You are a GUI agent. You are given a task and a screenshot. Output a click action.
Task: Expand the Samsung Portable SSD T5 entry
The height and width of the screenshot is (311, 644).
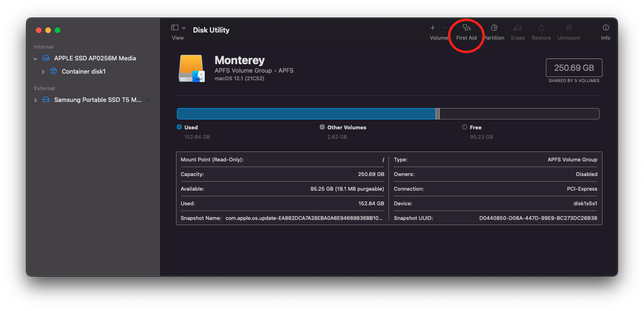pyautogui.click(x=35, y=100)
